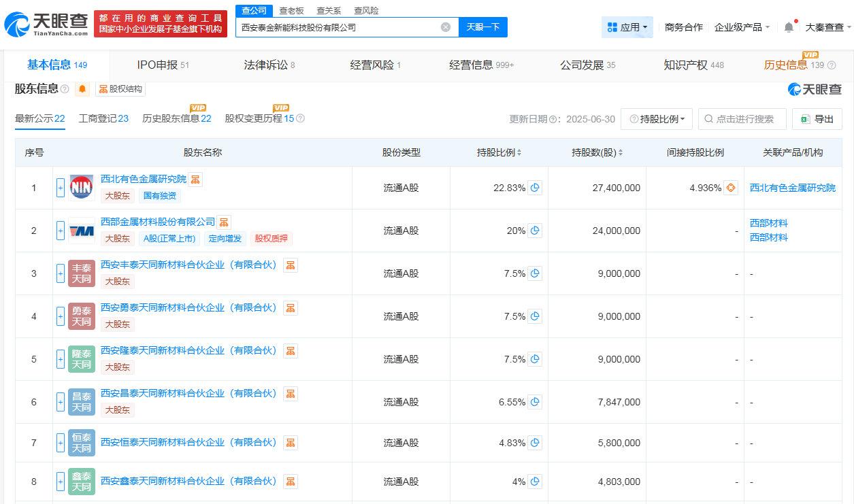Open the 应用 dropdown menu
Screen dimensions: 854x504
click(x=627, y=27)
